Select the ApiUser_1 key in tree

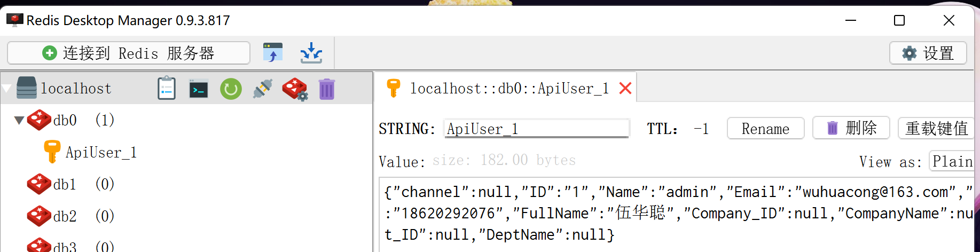(100, 153)
